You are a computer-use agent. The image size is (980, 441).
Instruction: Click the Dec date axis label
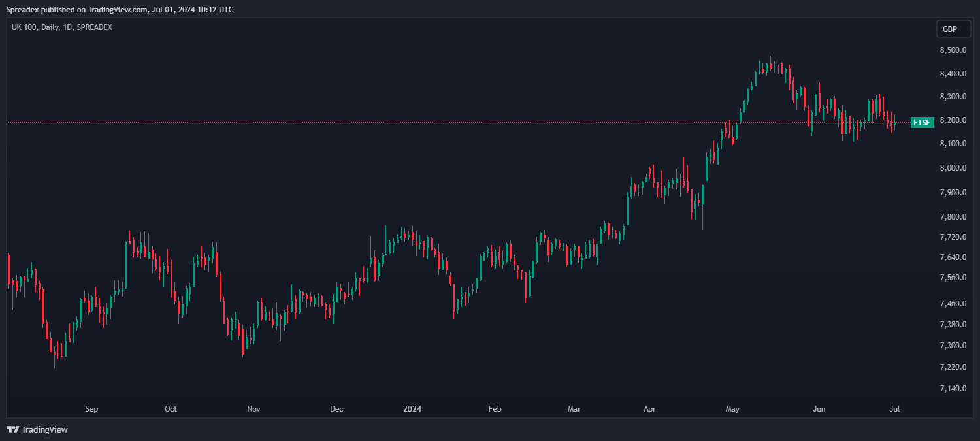click(336, 409)
